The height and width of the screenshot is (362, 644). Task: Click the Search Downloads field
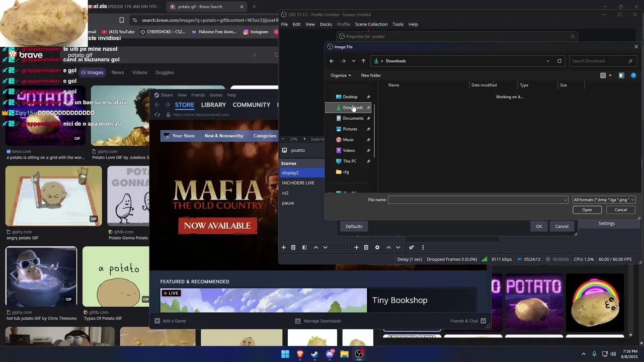602,61
